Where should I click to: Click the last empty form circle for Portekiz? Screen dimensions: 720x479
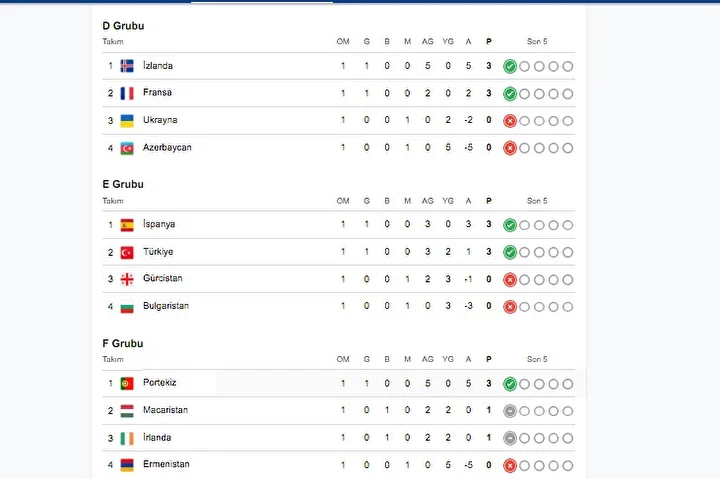pyautogui.click(x=568, y=384)
